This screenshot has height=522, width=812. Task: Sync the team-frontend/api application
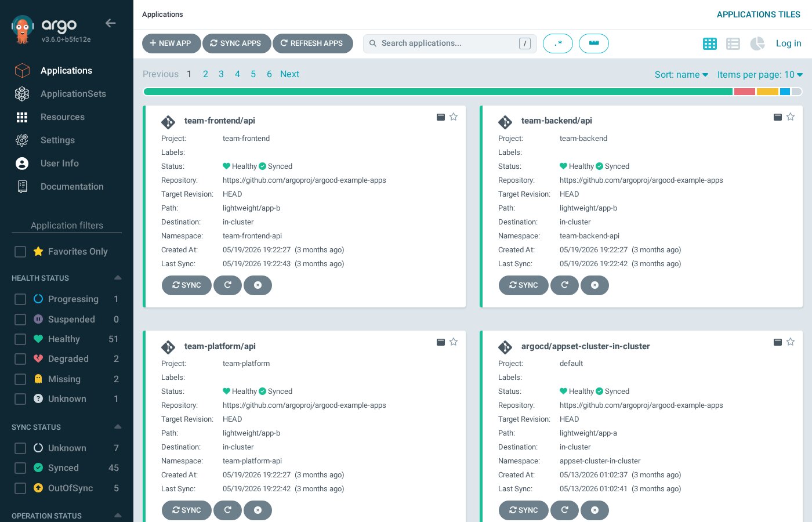pyautogui.click(x=187, y=285)
